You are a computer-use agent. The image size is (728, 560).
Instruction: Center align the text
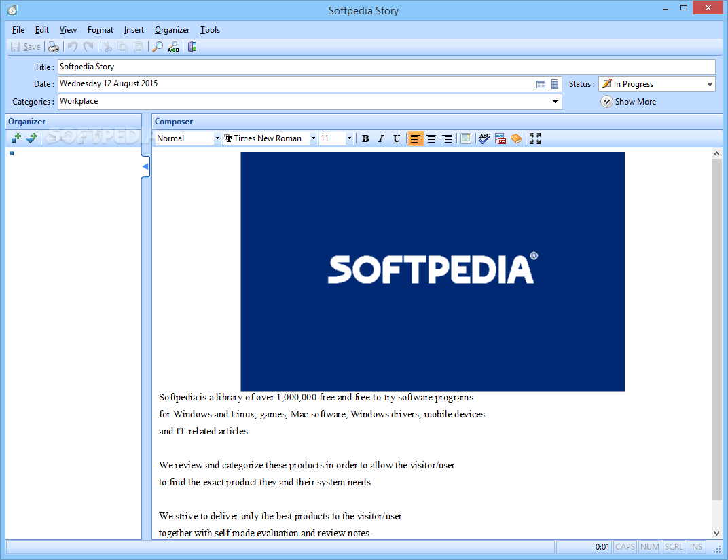431,138
